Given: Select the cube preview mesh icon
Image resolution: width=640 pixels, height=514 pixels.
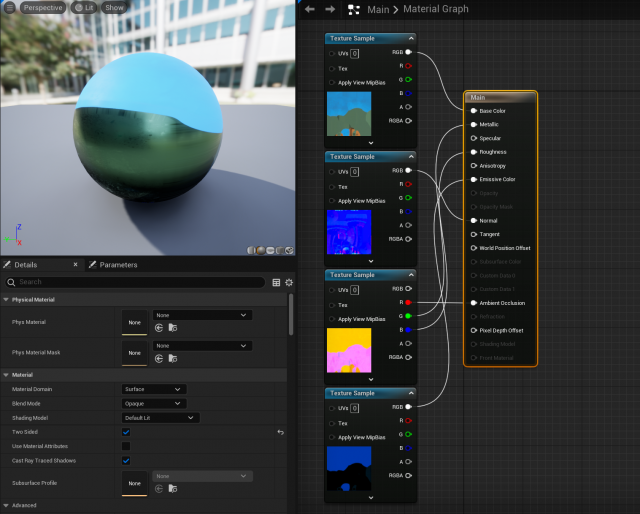Looking at the screenshot, I should (x=280, y=250).
